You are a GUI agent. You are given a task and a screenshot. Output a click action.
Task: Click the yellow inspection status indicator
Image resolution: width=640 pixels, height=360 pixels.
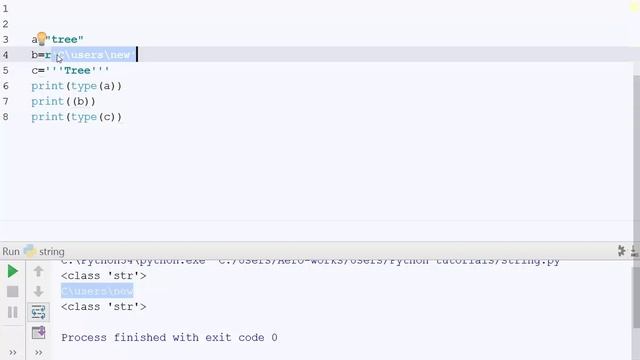[634, 7]
